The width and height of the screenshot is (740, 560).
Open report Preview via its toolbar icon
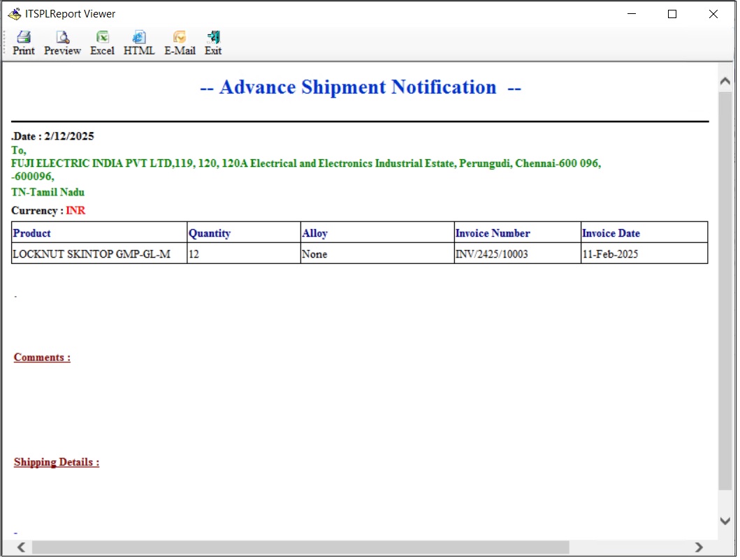pos(62,42)
